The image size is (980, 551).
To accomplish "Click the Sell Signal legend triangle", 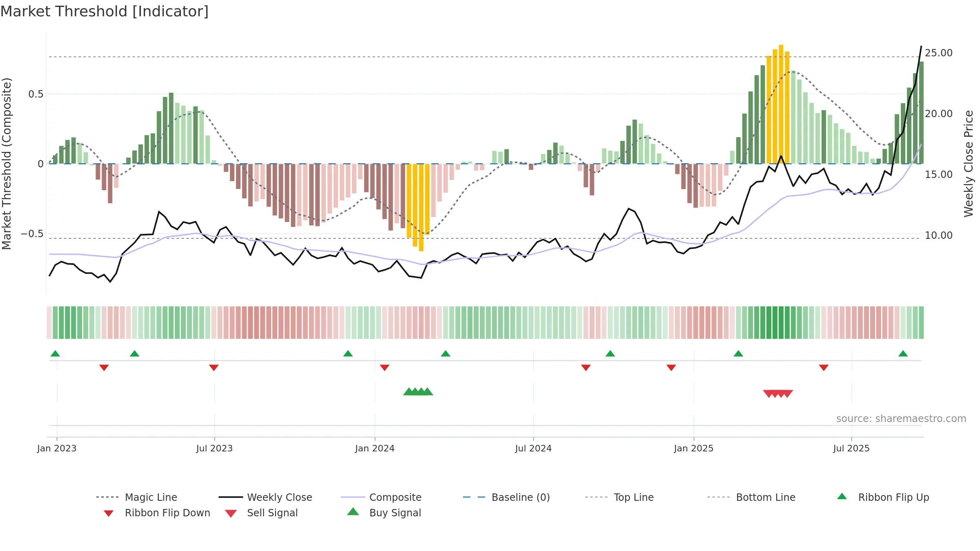I will [231, 513].
